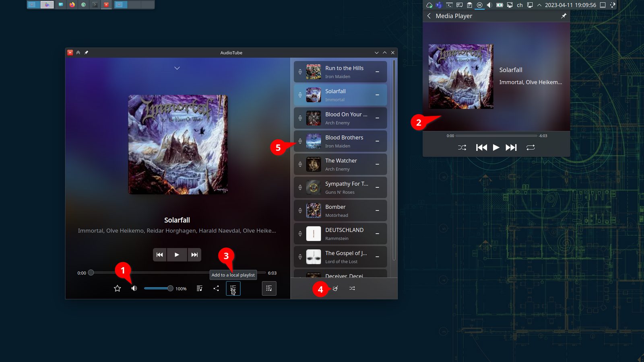The width and height of the screenshot is (644, 362).
Task: Clear the queue with the broom icon
Action: click(x=335, y=288)
